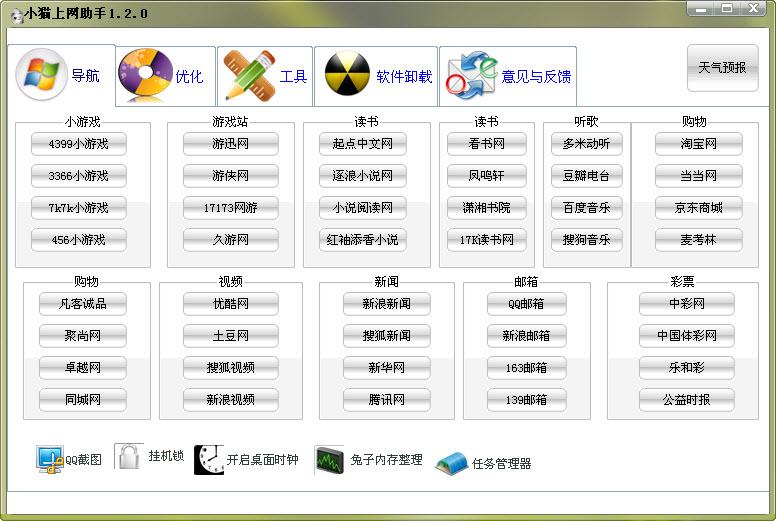The image size is (776, 521).
Task: Click the 任务管理器 task manager icon
Action: [x=451, y=463]
